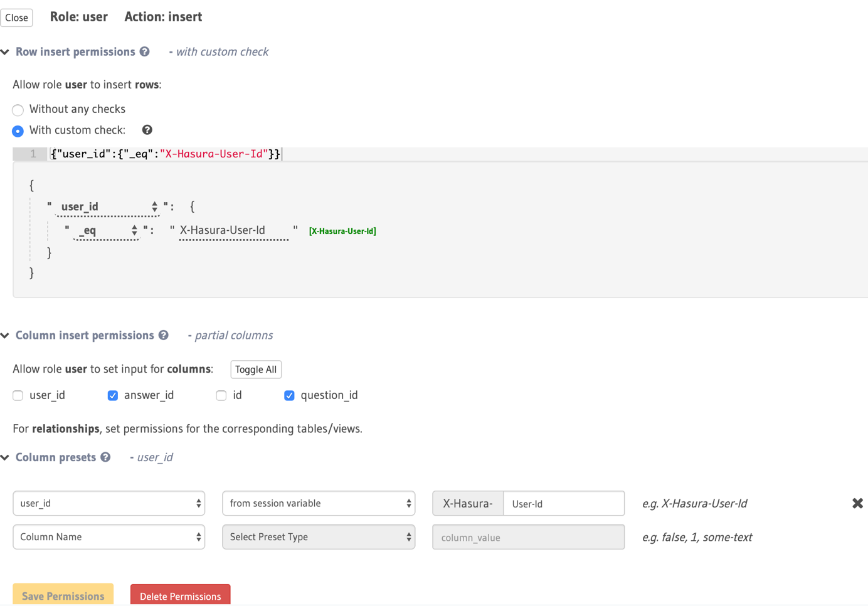The width and height of the screenshot is (868, 606).
Task: Click the Toggle All button
Action: click(x=256, y=369)
